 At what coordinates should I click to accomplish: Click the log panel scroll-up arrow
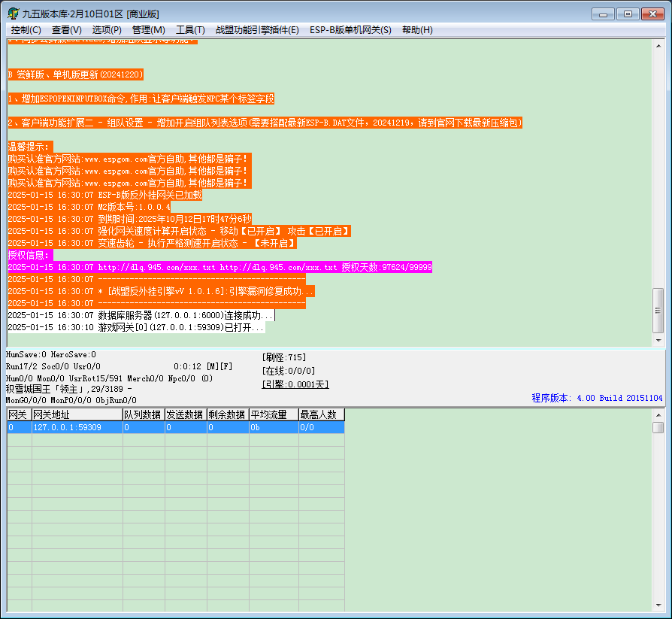pos(658,45)
